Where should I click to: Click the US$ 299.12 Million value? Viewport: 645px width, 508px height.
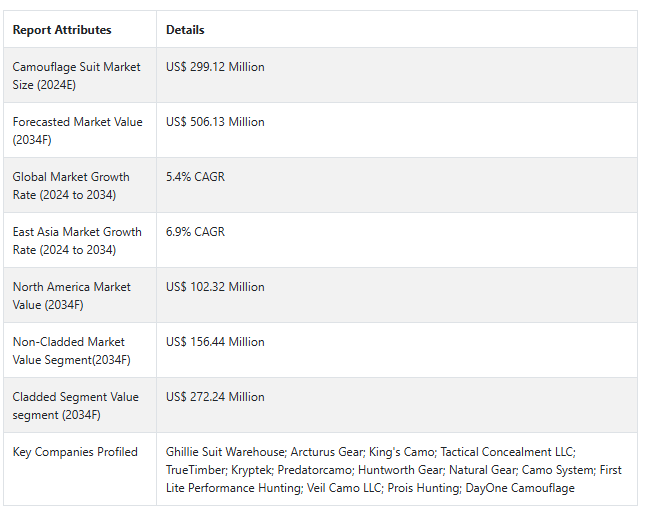(215, 67)
